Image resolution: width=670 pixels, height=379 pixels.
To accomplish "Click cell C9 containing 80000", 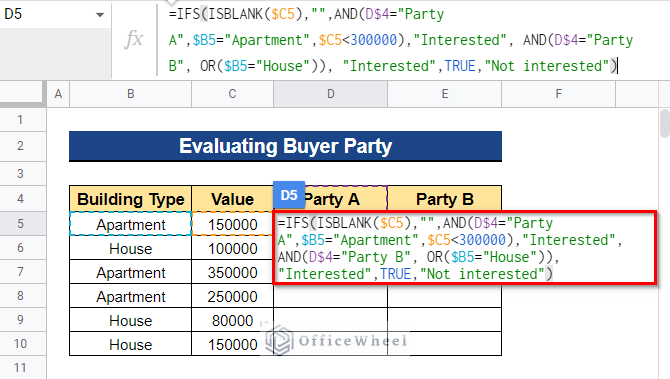I will click(232, 320).
